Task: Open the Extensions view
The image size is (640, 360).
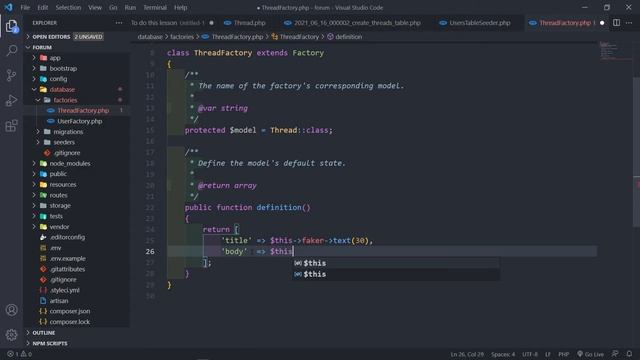Action: pyautogui.click(x=11, y=126)
